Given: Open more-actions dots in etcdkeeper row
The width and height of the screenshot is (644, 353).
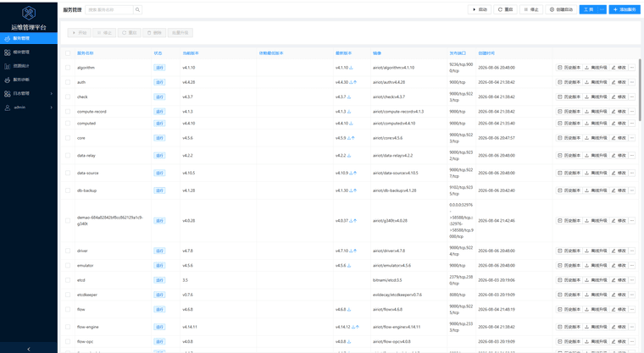Looking at the screenshot, I should (632, 295).
